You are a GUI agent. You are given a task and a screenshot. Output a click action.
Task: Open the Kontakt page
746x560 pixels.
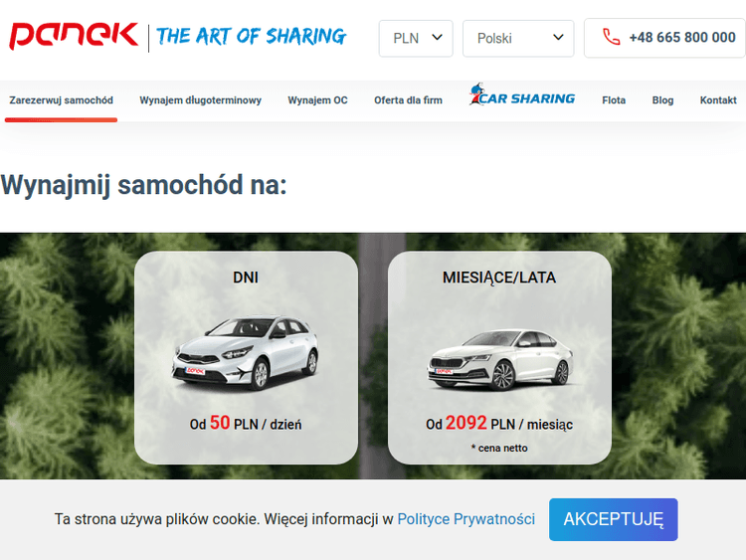pos(718,100)
